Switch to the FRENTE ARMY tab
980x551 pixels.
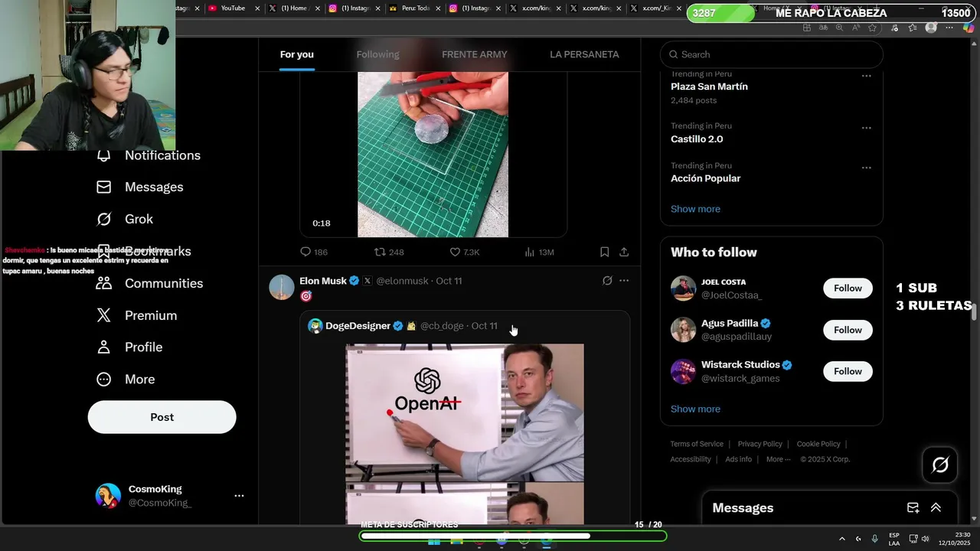(x=474, y=54)
